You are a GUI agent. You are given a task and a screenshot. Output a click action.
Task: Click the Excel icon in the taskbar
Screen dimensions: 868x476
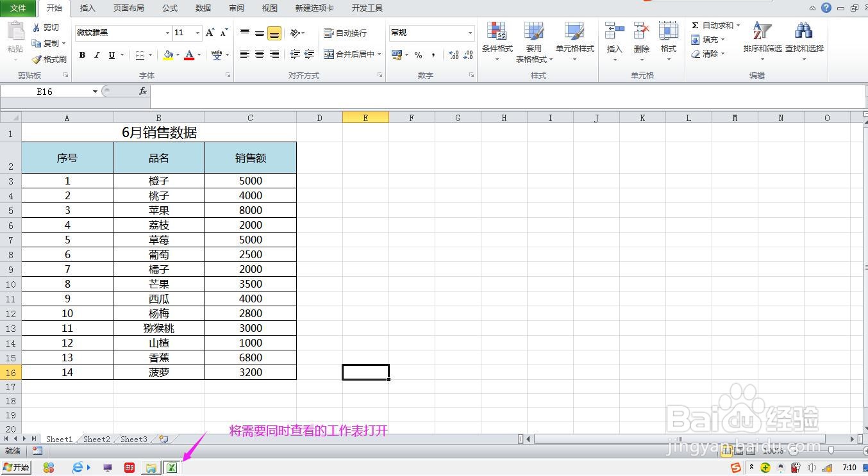pos(172,468)
